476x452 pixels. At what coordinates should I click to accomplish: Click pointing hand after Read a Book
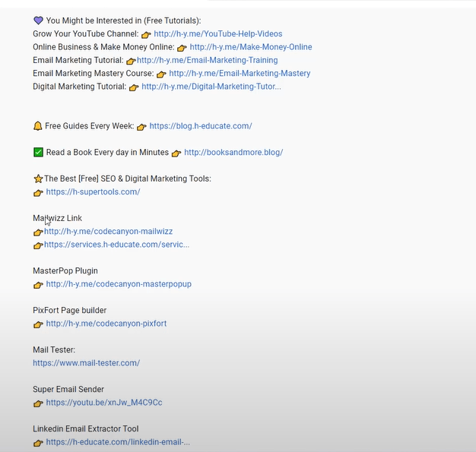coord(176,153)
